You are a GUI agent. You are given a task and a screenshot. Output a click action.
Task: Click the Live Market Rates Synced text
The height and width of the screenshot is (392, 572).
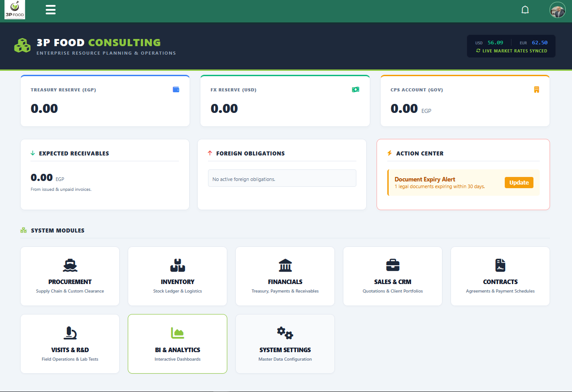click(515, 51)
